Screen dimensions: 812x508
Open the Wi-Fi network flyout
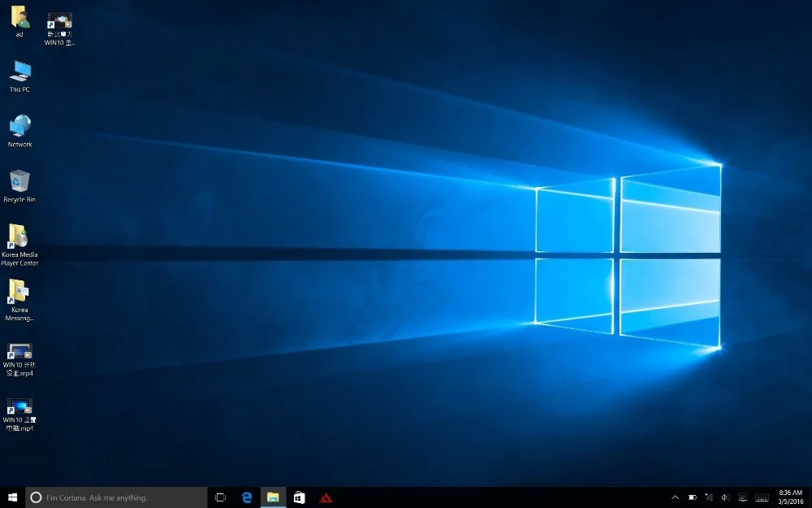pos(709,497)
